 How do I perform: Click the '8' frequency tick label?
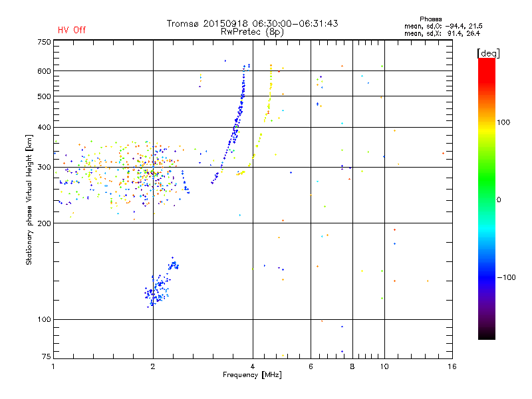point(352,366)
